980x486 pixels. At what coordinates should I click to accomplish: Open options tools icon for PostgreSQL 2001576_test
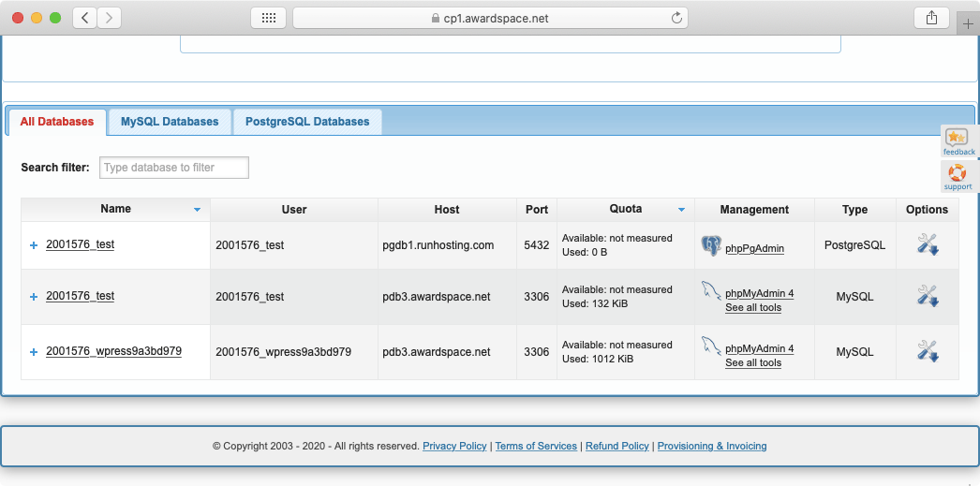click(928, 245)
